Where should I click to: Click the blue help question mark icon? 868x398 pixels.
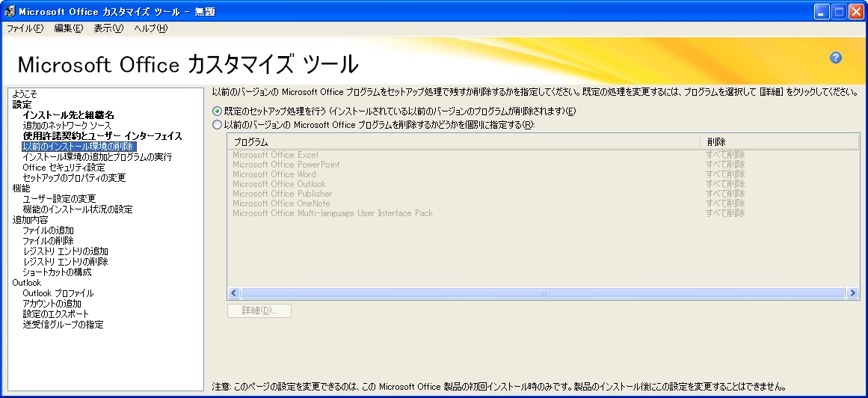point(836,58)
